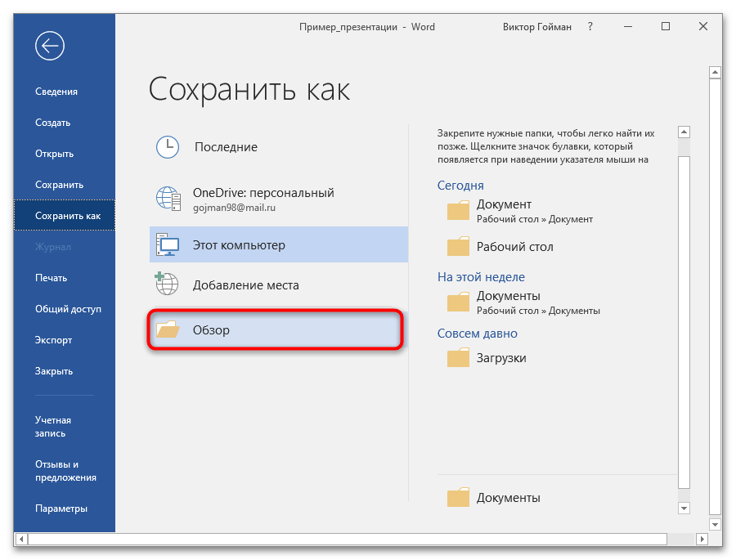Open Документы folder under На этой неделе
This screenshot has width=736, height=560.
pyautogui.click(x=557, y=302)
